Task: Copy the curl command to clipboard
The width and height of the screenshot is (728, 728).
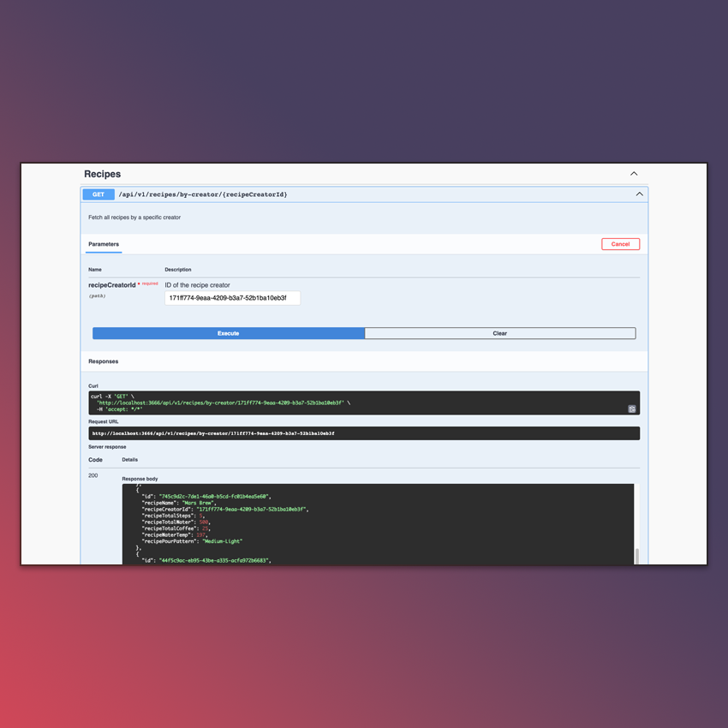Action: tap(631, 409)
